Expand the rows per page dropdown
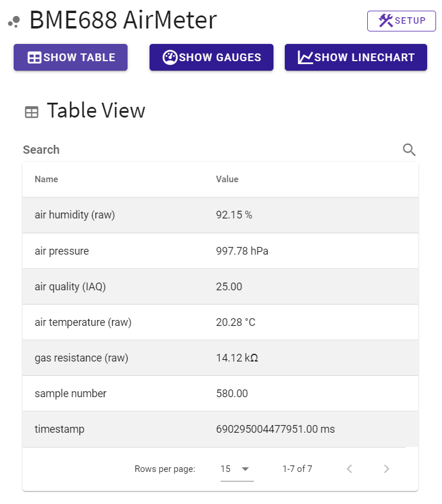Viewport: 442px width, 504px height. point(236,469)
